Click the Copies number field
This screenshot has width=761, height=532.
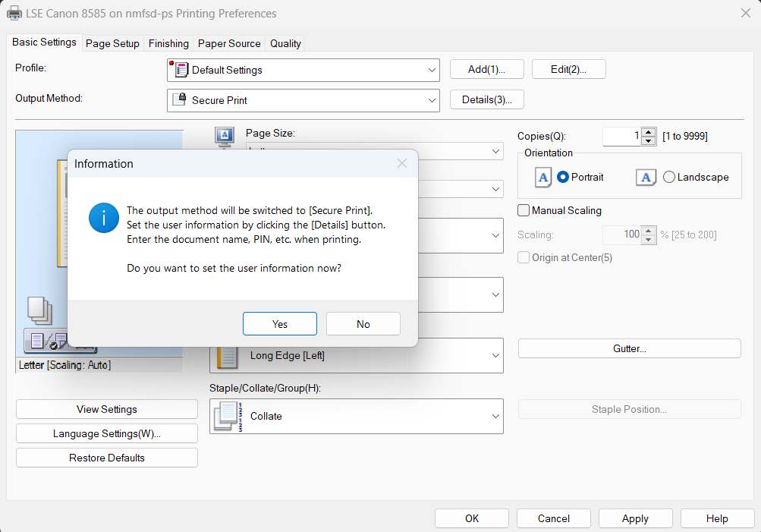[x=621, y=137]
